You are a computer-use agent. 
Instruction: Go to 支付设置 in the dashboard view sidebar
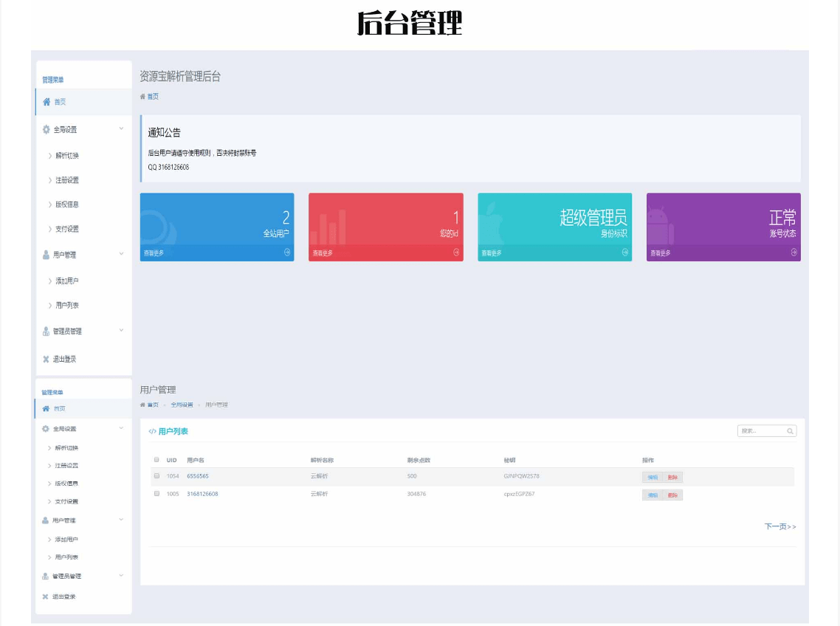(x=67, y=229)
